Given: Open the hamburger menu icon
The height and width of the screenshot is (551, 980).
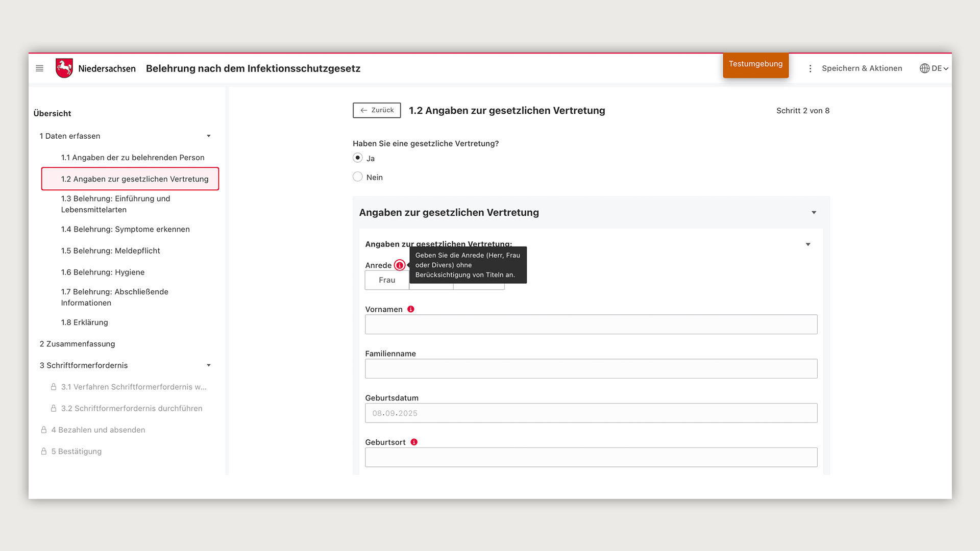Looking at the screenshot, I should click(39, 68).
